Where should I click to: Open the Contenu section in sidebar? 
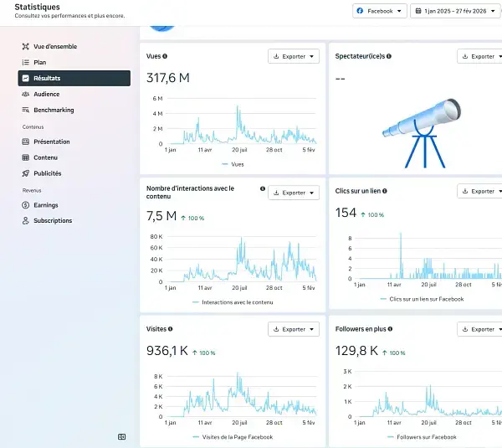tap(45, 157)
